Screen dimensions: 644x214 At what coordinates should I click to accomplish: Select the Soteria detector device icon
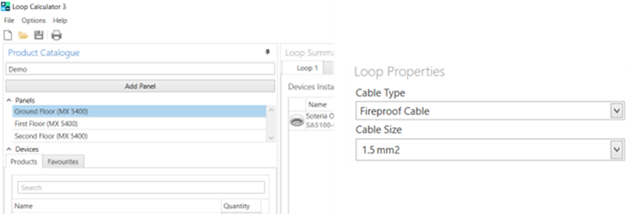tap(297, 121)
